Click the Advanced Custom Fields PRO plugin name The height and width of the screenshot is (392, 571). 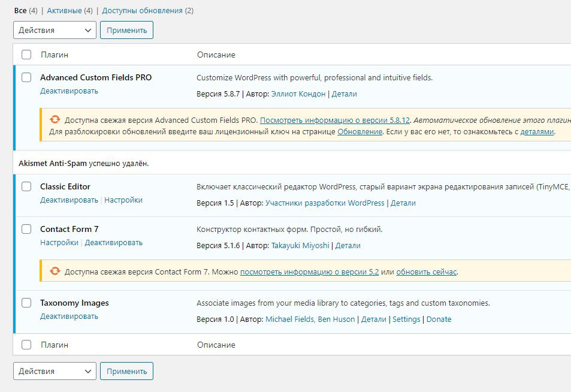point(96,77)
